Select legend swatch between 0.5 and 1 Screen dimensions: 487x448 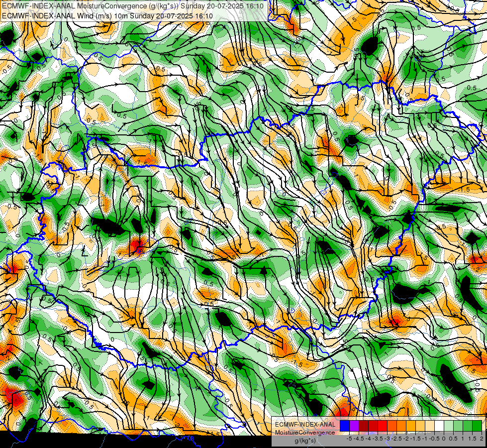458,426
